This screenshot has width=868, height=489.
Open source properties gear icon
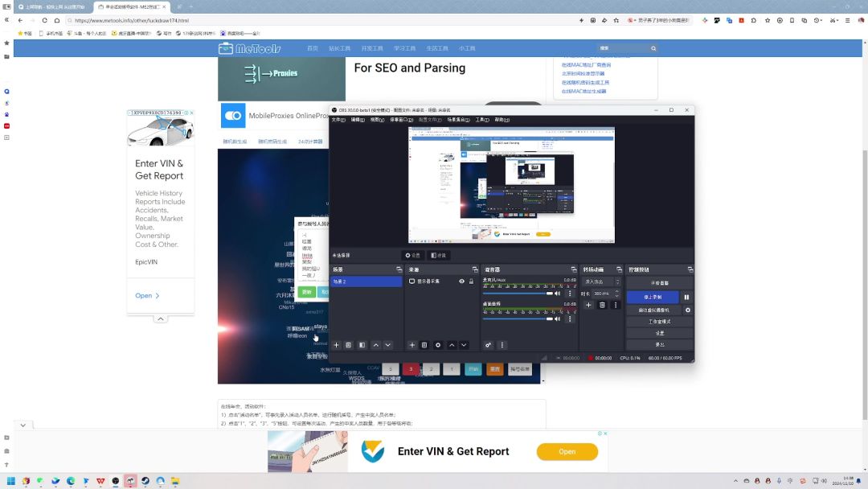tap(438, 345)
